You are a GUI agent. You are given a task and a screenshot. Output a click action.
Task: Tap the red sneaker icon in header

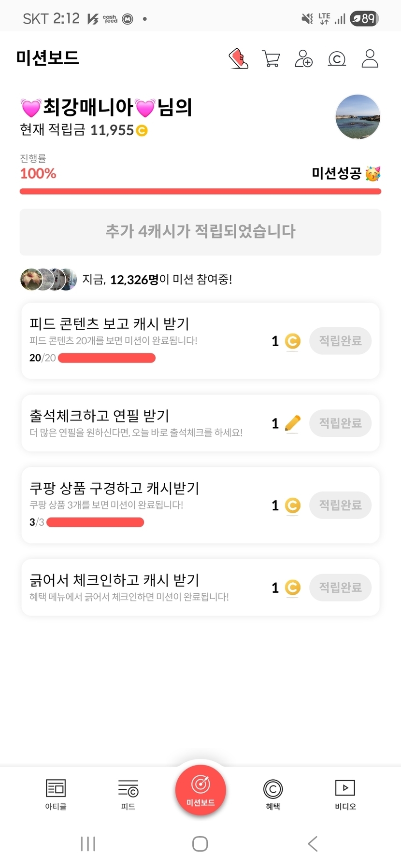(239, 59)
